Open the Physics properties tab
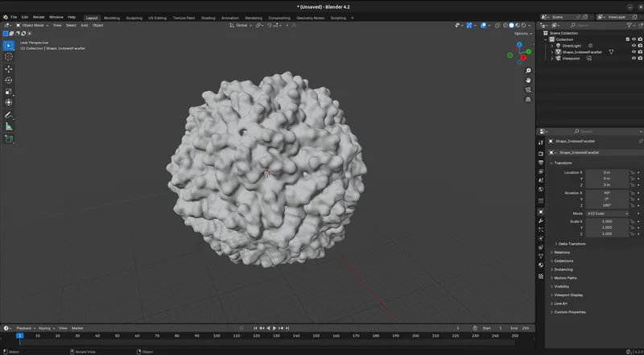 [541, 238]
